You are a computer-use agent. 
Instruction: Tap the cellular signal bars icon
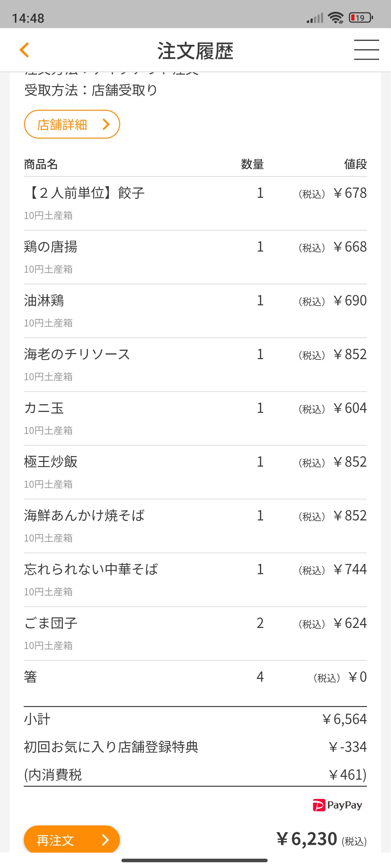(x=315, y=18)
